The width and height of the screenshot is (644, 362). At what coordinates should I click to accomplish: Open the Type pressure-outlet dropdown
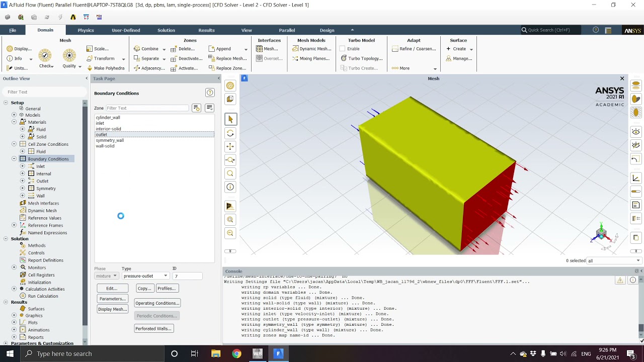pyautogui.click(x=145, y=276)
